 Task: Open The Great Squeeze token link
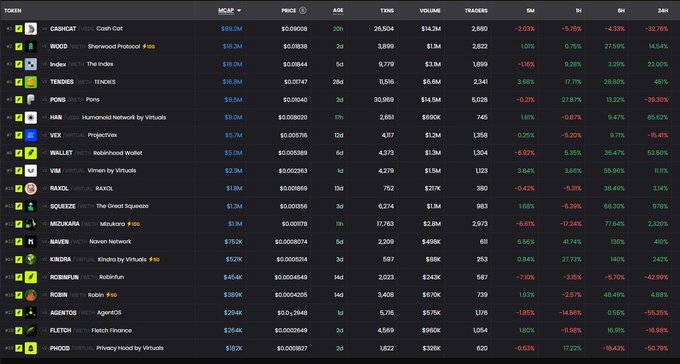pos(122,206)
